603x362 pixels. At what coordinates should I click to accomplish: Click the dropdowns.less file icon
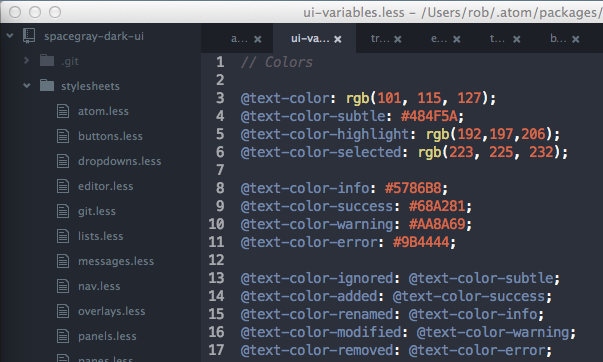coord(63,161)
